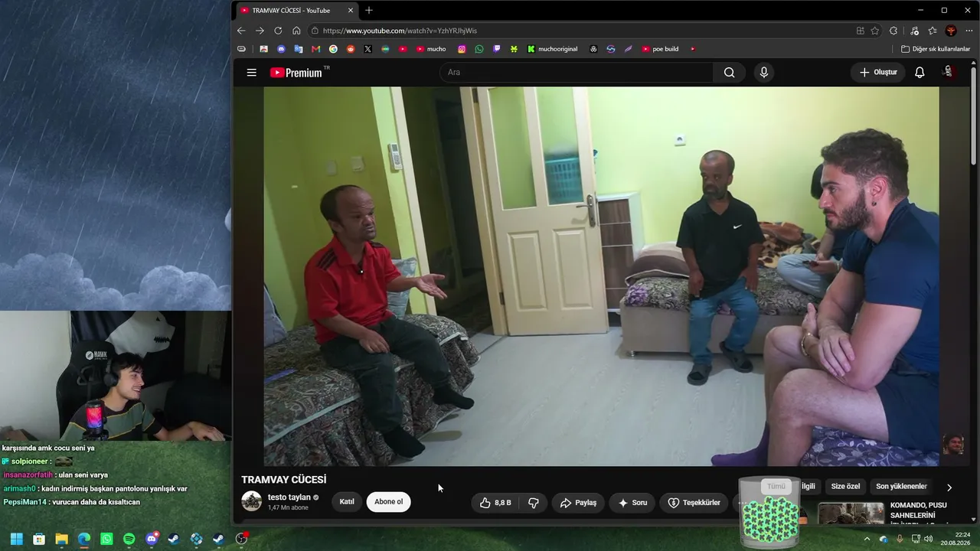980x551 pixels.
Task: Select the Son yüklenenler filter chip
Action: click(x=901, y=487)
